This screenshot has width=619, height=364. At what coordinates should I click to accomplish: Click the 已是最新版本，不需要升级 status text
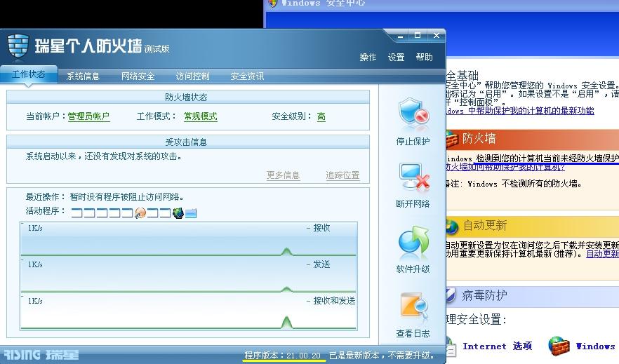point(382,356)
